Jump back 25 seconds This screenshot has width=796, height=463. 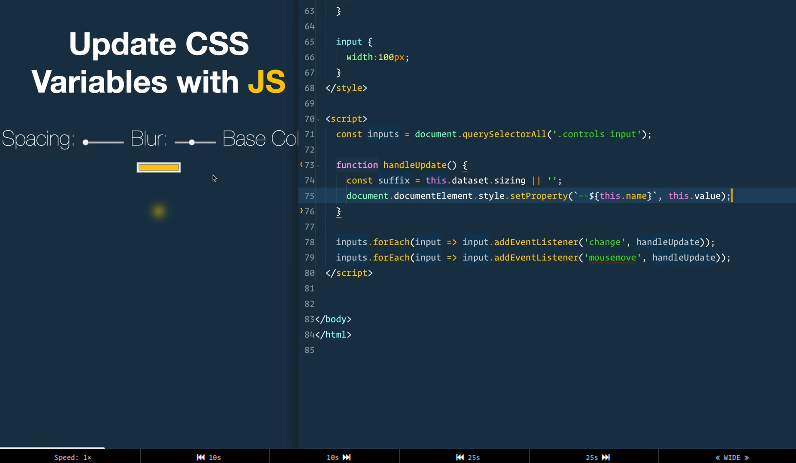[468, 457]
